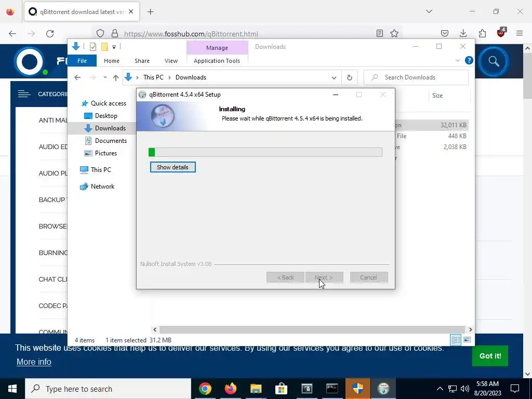Viewport: 532px width, 399px height.
Task: Close the qBittorrent download tab
Action: (131, 11)
